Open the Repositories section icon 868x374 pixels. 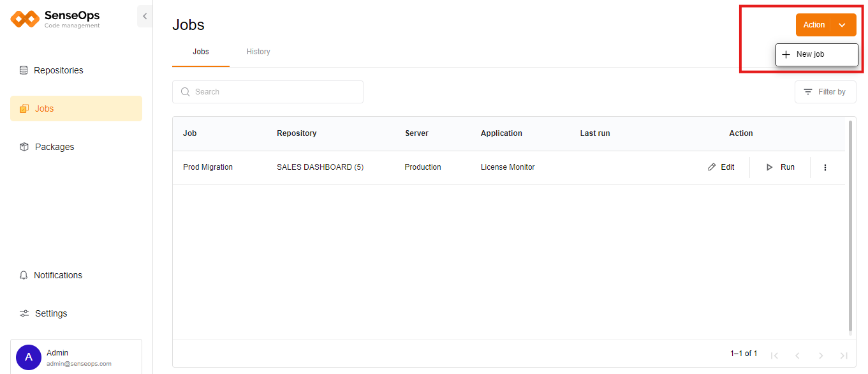24,70
